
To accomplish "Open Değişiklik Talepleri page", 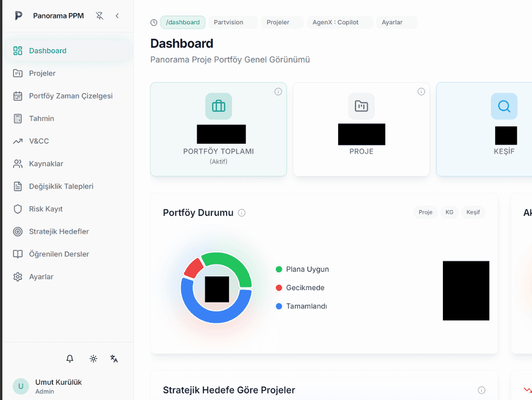I will (x=68, y=186).
